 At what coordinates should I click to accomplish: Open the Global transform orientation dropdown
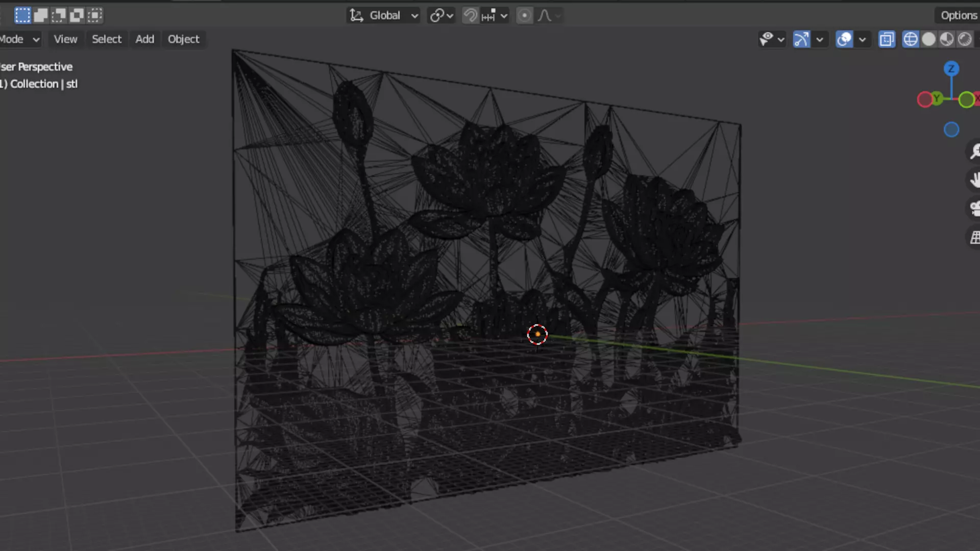pos(384,16)
